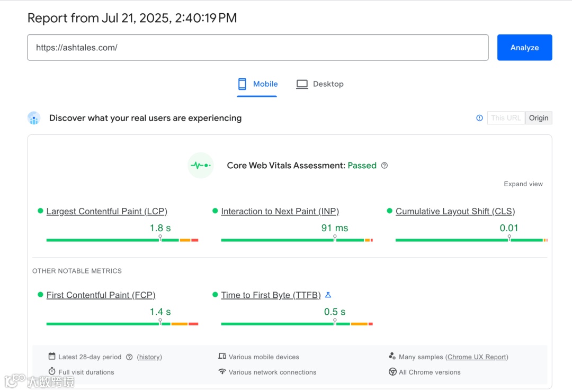This screenshot has height=392, width=572.
Task: Click the Core Web Vitals pulse icon
Action: 201,166
